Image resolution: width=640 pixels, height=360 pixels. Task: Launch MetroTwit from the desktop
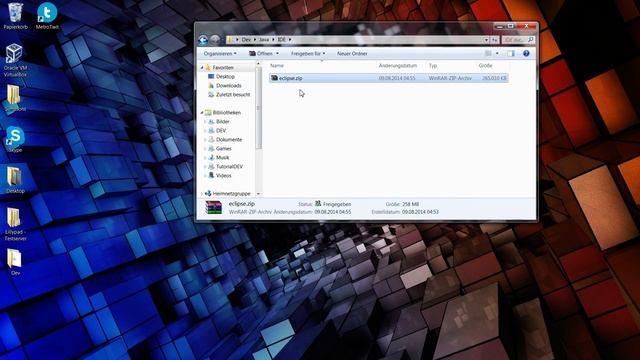47,16
